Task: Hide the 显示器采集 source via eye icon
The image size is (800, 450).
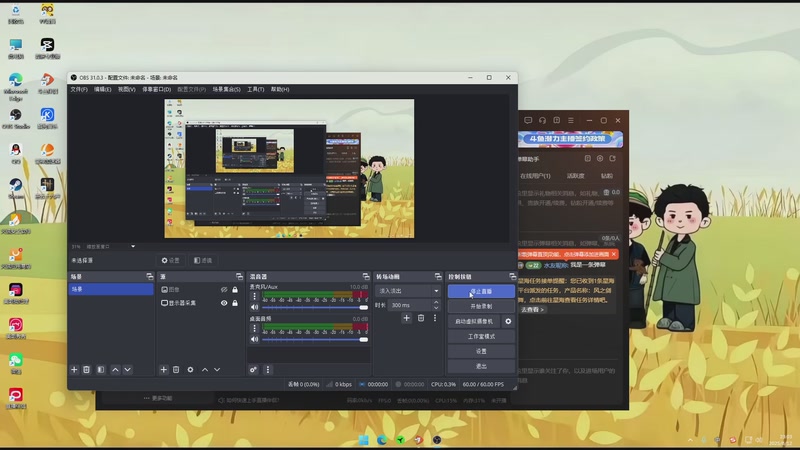Action: [224, 303]
